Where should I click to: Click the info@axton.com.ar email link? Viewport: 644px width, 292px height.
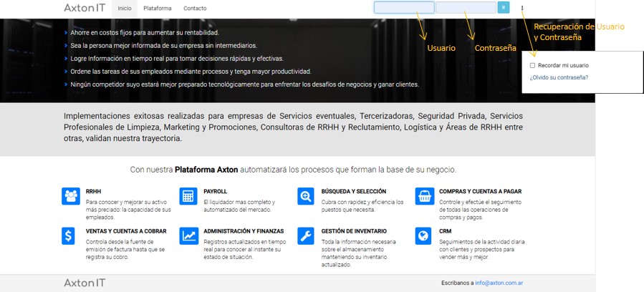(x=500, y=283)
